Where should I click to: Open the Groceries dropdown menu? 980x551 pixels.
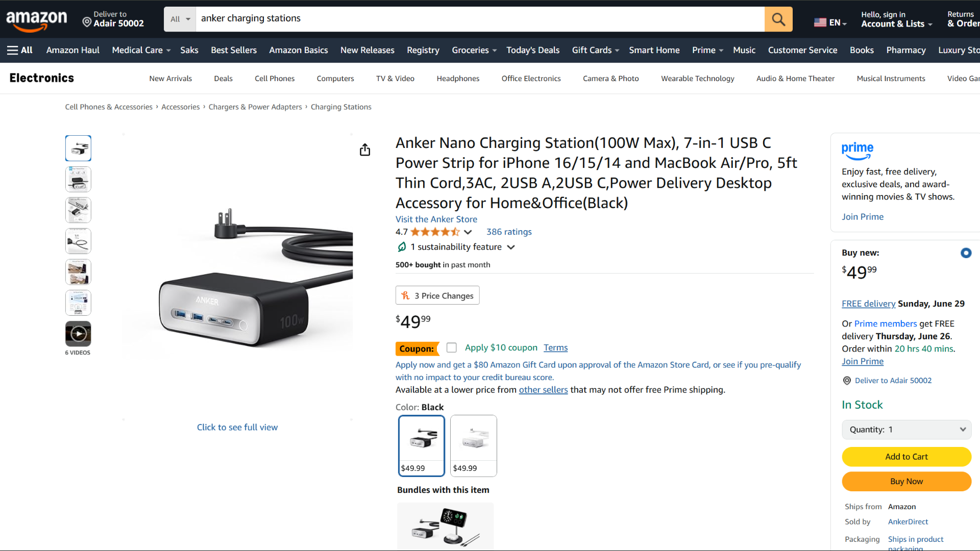(474, 50)
